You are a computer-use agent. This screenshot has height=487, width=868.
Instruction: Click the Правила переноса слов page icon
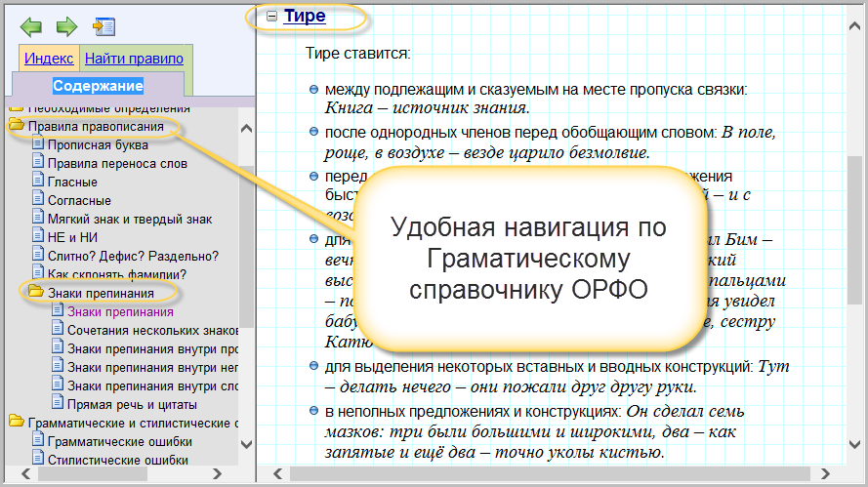point(38,161)
